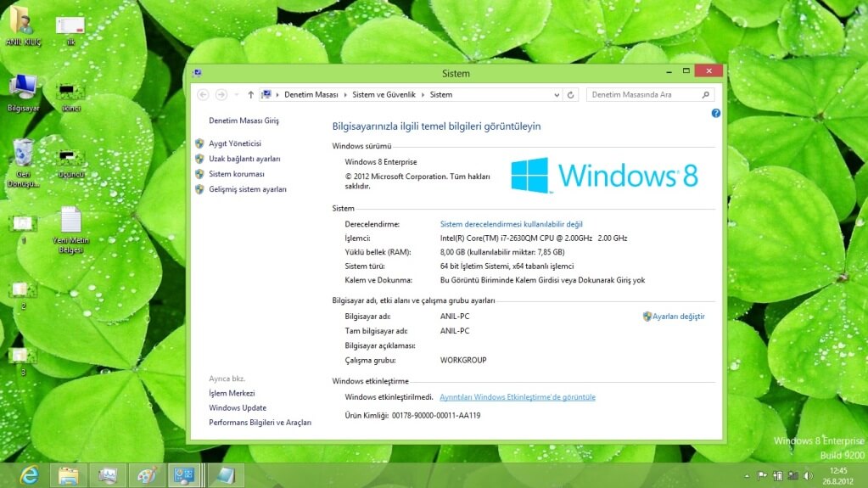Click the Denetim Masasında Ara search box
Viewport: 868px width, 488px height.
coord(643,95)
